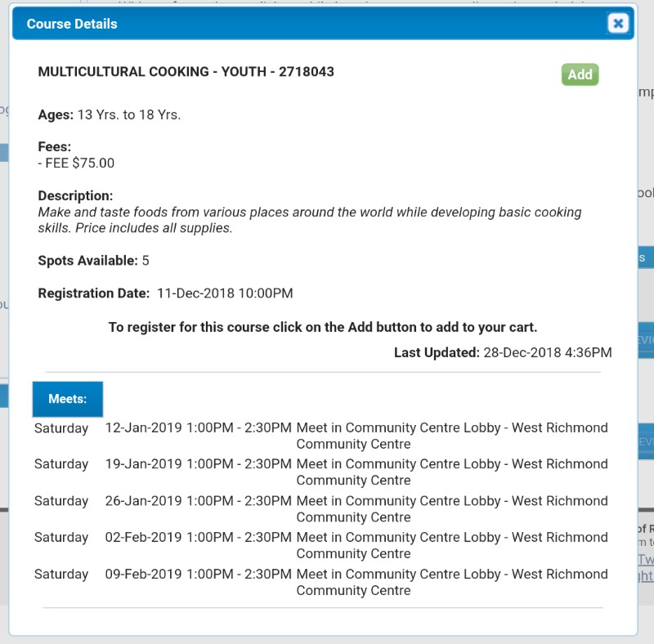Select the 02-Feb-2019 meeting date
This screenshot has width=654, height=644.
(143, 537)
